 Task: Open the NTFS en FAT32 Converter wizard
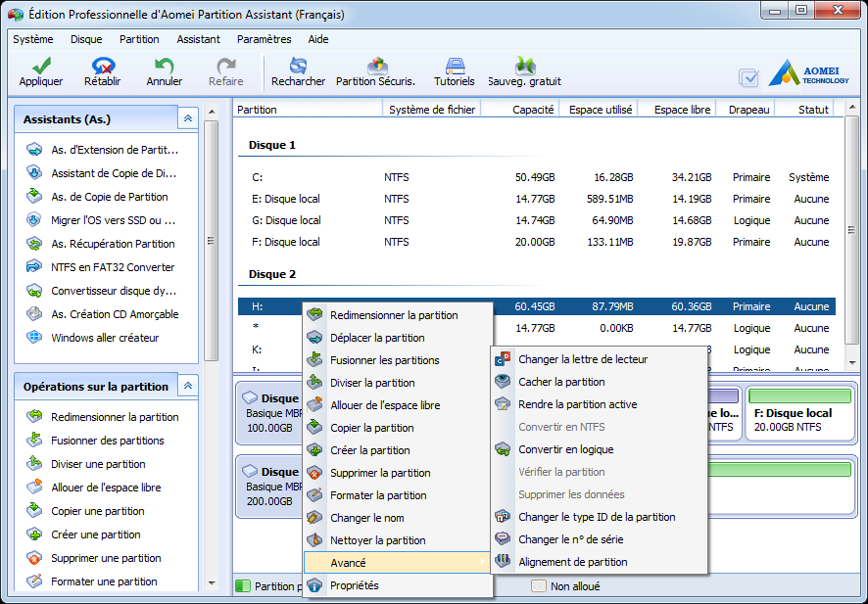point(112,267)
